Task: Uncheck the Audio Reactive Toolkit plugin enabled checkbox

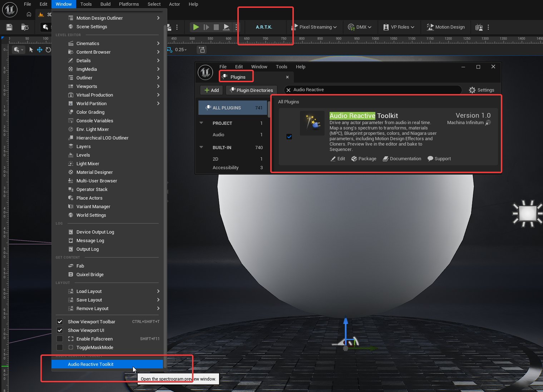Action: tap(289, 137)
